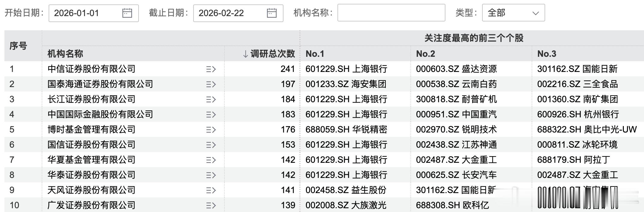Open 中信证券股份有限公司 institution name

pyautogui.click(x=91, y=69)
